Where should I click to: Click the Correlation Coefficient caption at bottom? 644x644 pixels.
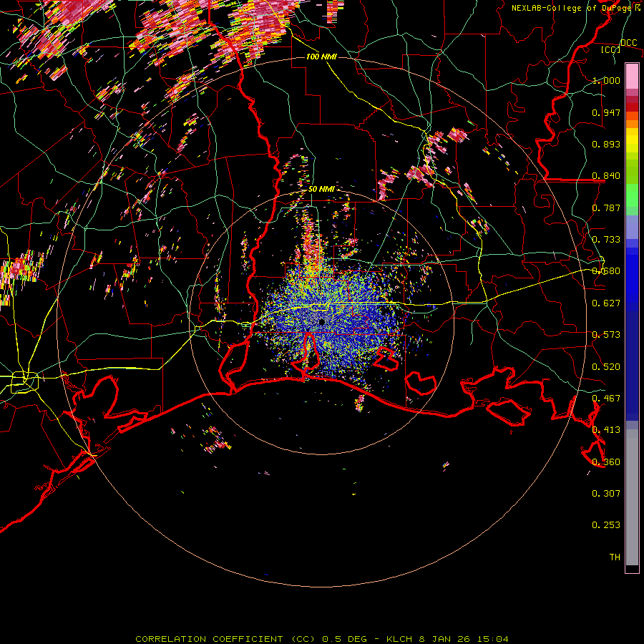(322, 639)
